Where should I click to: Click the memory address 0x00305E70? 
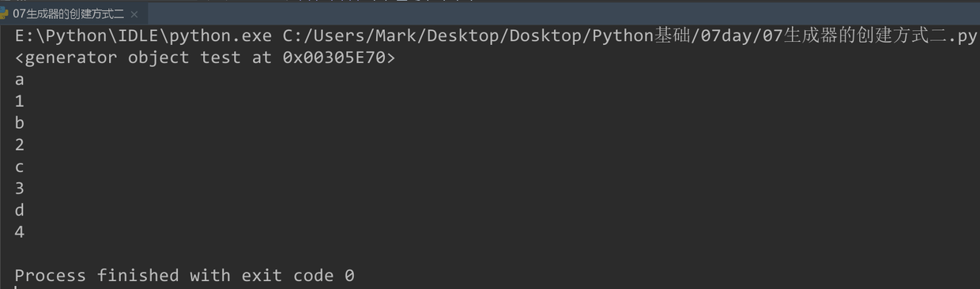tap(334, 58)
